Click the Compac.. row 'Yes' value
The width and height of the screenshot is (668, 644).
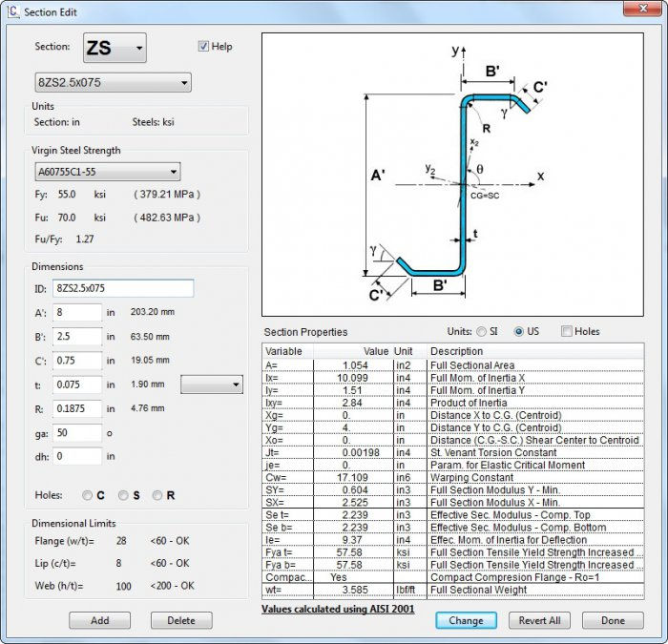[338, 577]
